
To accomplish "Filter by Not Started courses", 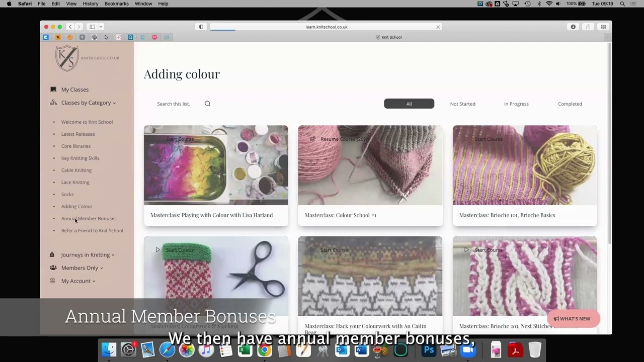I will 462,104.
